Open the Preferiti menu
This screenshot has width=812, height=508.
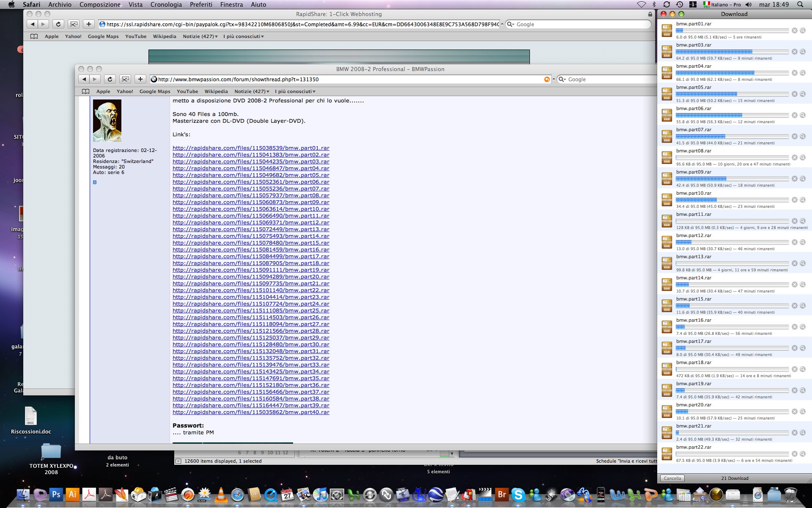(x=201, y=5)
